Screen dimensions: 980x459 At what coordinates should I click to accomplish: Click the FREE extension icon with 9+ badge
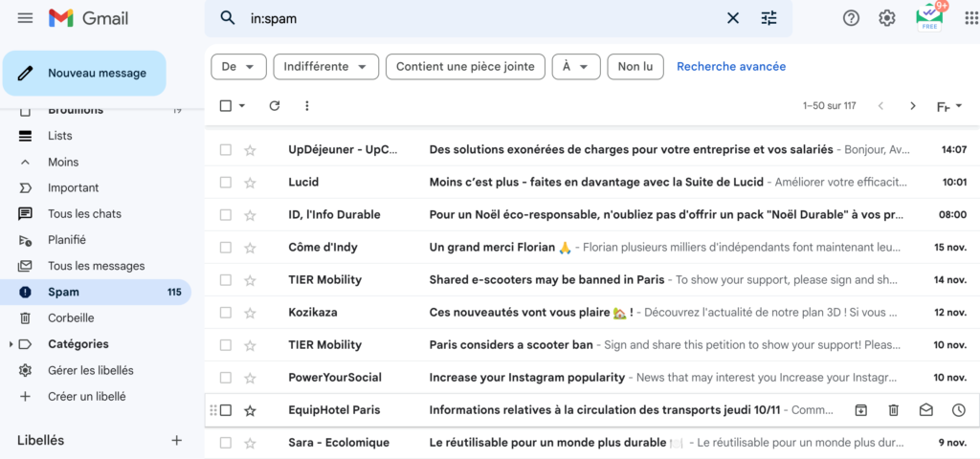[x=930, y=17]
